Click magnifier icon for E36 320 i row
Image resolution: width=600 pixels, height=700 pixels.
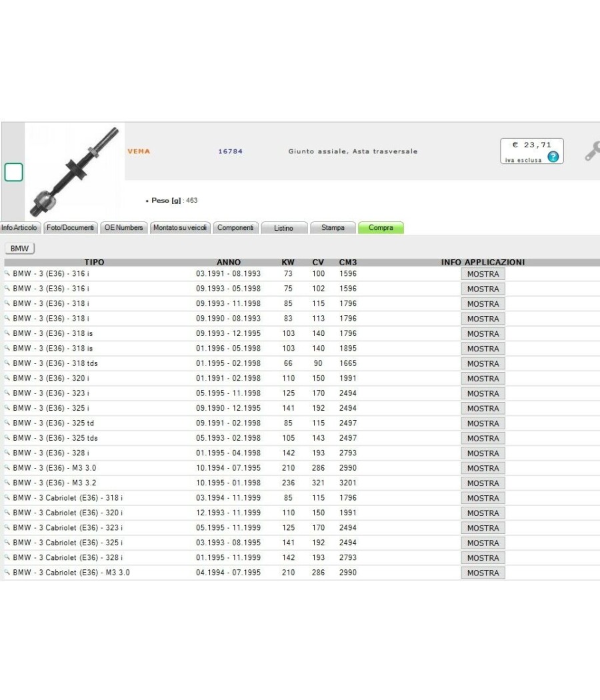click(7, 378)
